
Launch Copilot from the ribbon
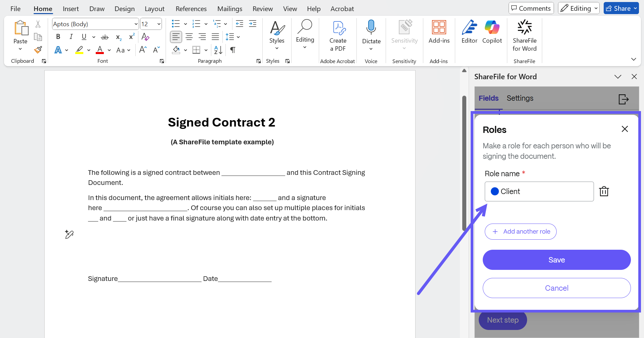(x=492, y=32)
